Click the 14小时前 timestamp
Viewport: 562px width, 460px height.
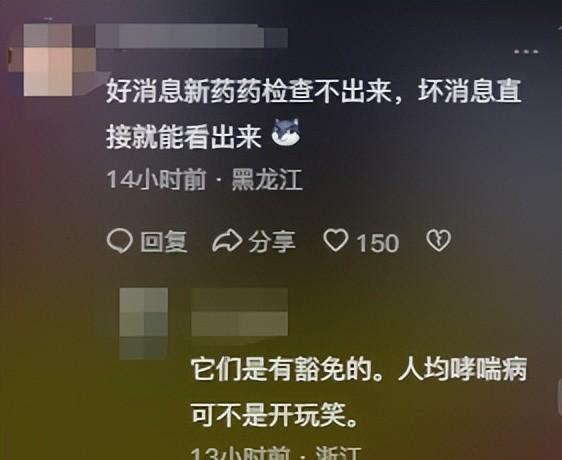[157, 179]
